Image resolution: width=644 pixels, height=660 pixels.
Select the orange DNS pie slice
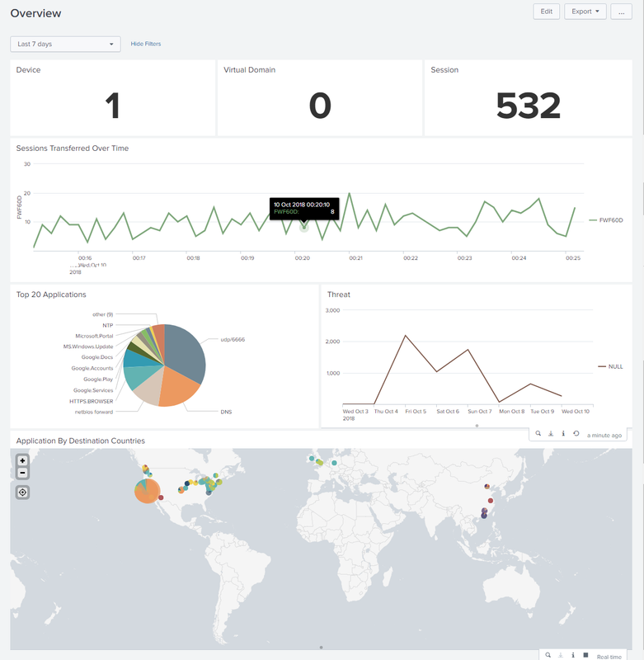click(x=176, y=387)
